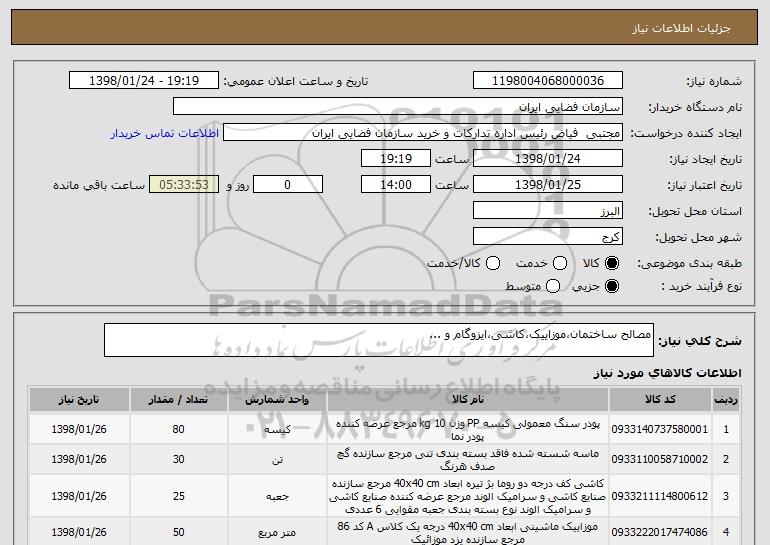Click the buyer name field سازمان فضایی ایران

point(398,107)
